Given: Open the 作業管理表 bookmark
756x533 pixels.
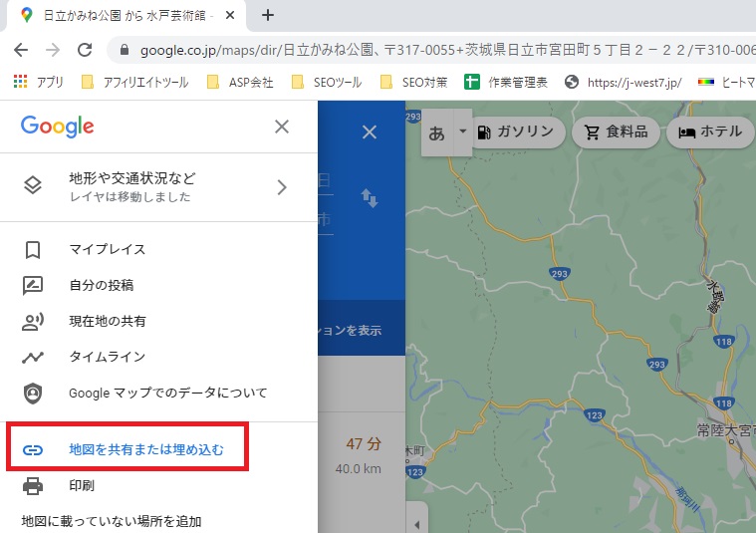Looking at the screenshot, I should [x=506, y=83].
